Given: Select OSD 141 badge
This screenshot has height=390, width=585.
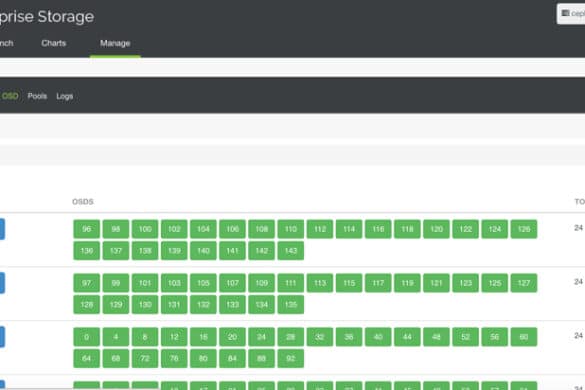Looking at the screenshot, I should click(232, 251).
